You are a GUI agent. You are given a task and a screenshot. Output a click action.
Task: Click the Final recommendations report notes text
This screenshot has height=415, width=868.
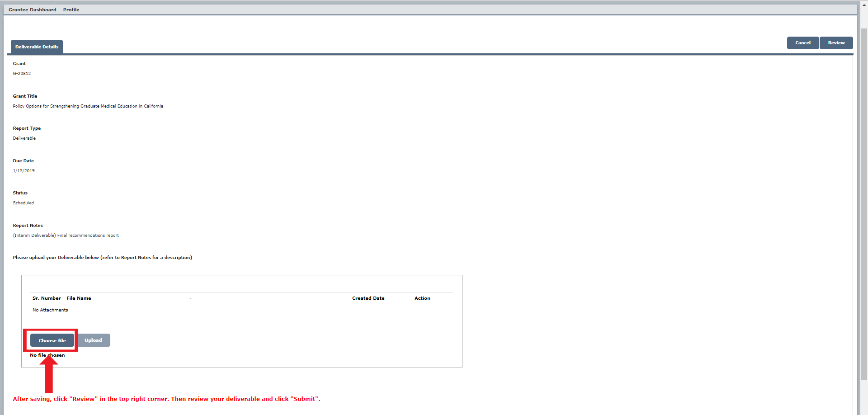[x=66, y=236]
